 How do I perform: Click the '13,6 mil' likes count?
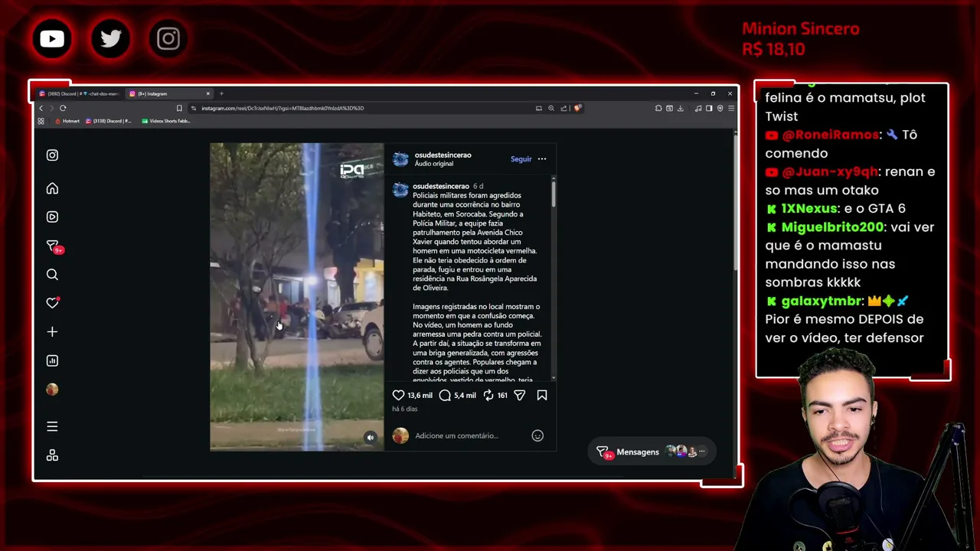pos(420,396)
